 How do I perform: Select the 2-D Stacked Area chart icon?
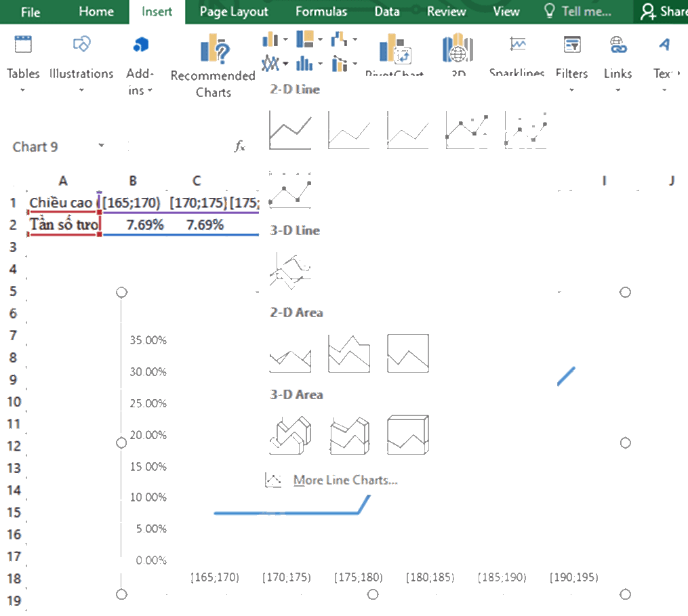(349, 353)
